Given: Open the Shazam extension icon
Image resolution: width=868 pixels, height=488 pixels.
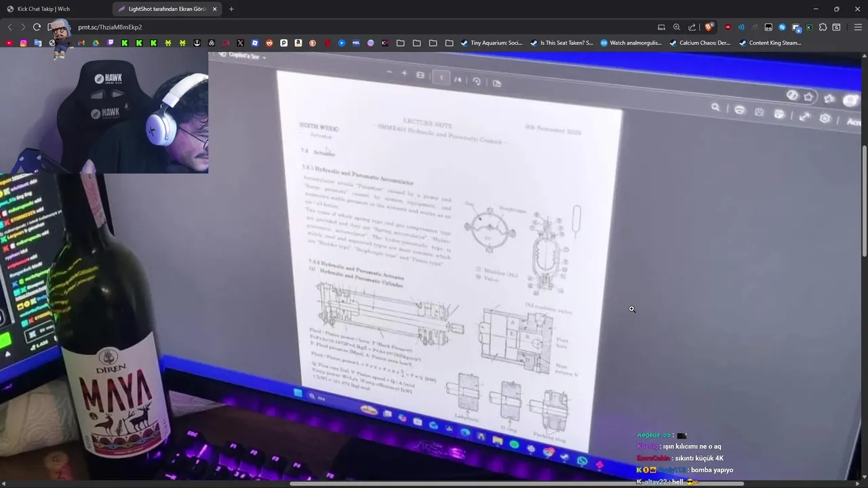Looking at the screenshot, I should tap(782, 27).
